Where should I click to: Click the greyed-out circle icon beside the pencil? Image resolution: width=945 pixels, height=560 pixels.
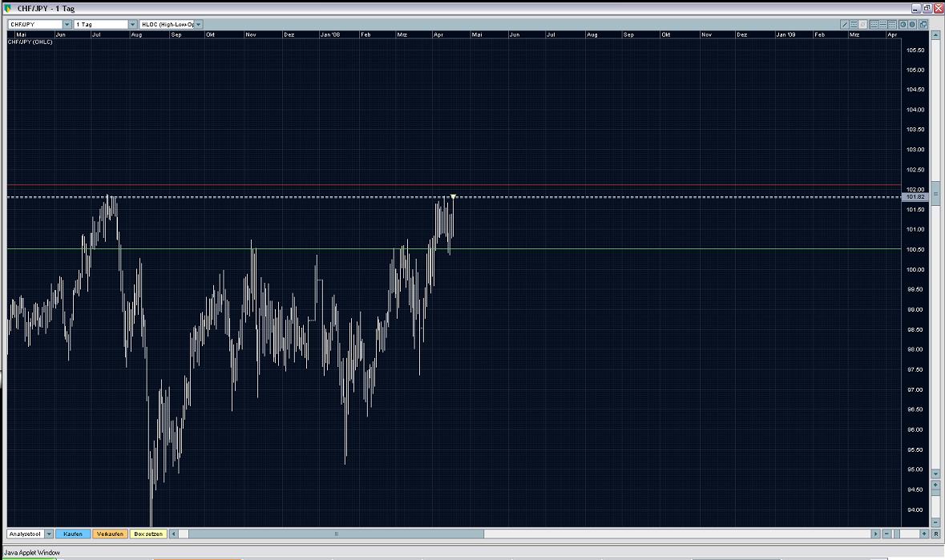tap(863, 24)
